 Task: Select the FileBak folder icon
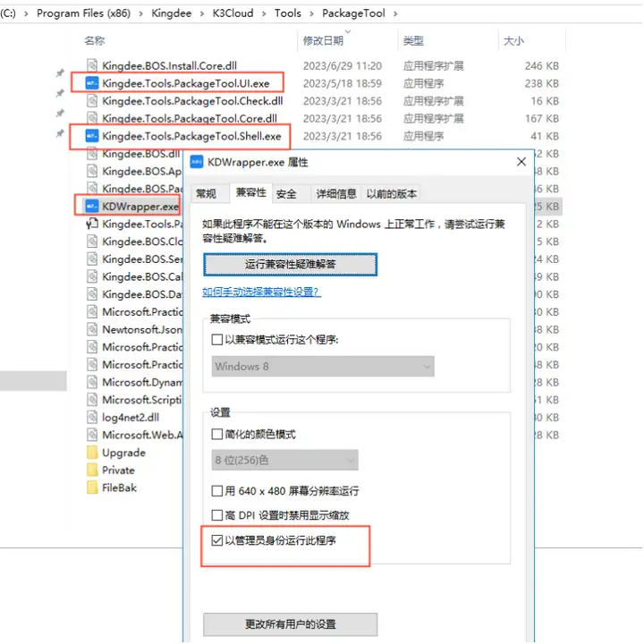pyautogui.click(x=92, y=487)
